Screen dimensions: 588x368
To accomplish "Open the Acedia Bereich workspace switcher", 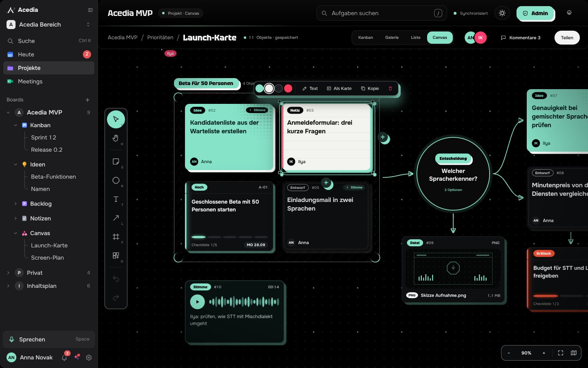I will (x=49, y=25).
